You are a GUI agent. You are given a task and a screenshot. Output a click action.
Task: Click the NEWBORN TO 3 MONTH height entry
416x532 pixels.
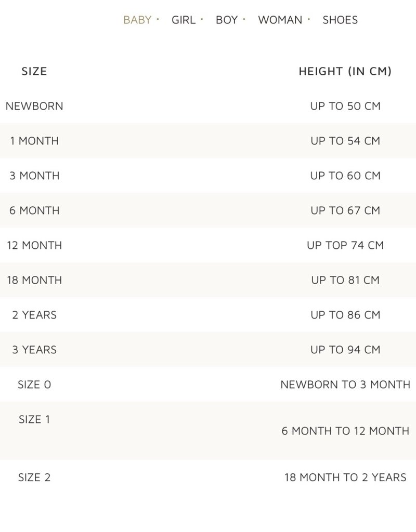pos(345,385)
